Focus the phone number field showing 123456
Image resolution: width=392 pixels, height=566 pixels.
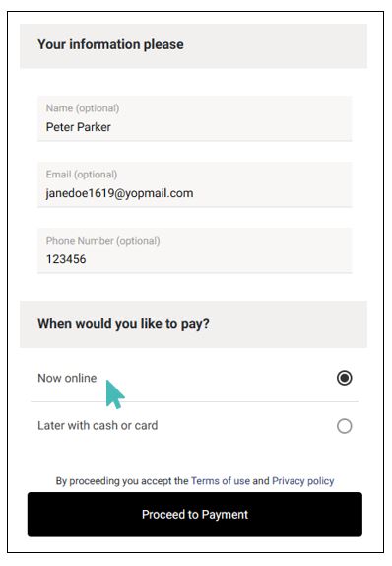pos(195,250)
